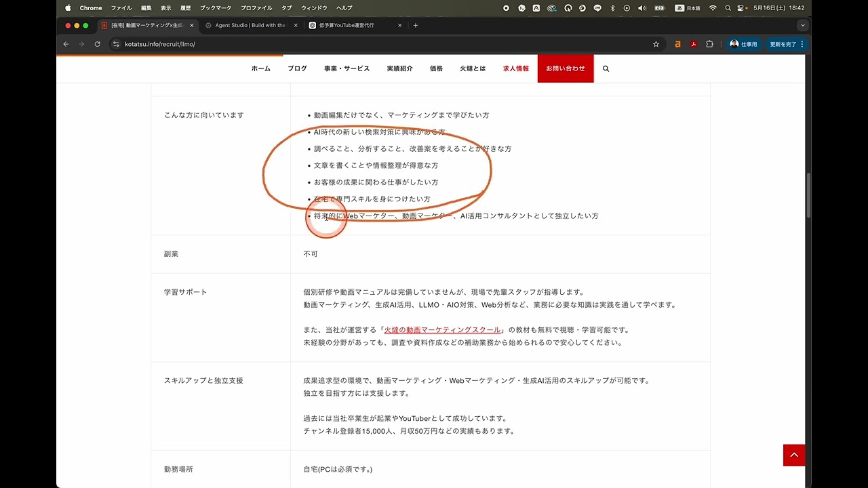Open the プロファイル menu
868x488 pixels.
[x=256, y=8]
